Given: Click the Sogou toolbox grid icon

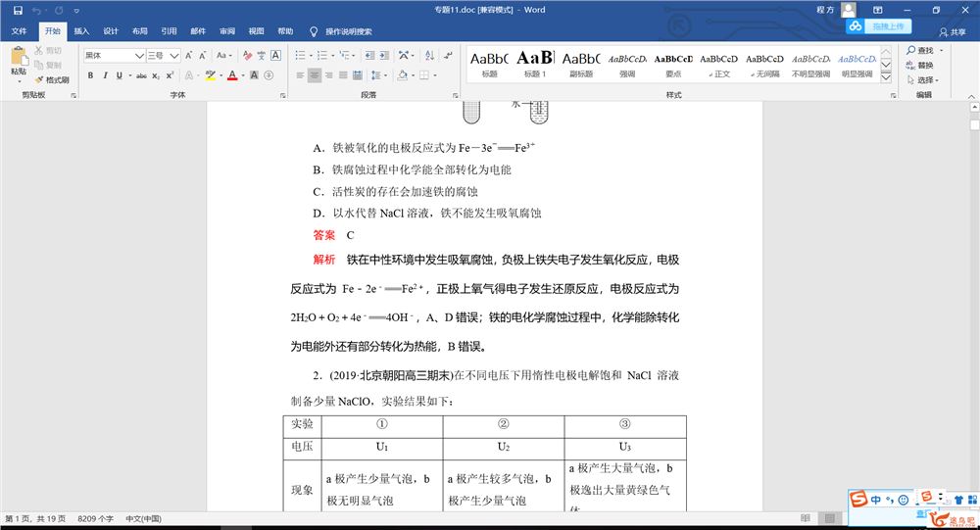Looking at the screenshot, I should pyautogui.click(x=972, y=500).
